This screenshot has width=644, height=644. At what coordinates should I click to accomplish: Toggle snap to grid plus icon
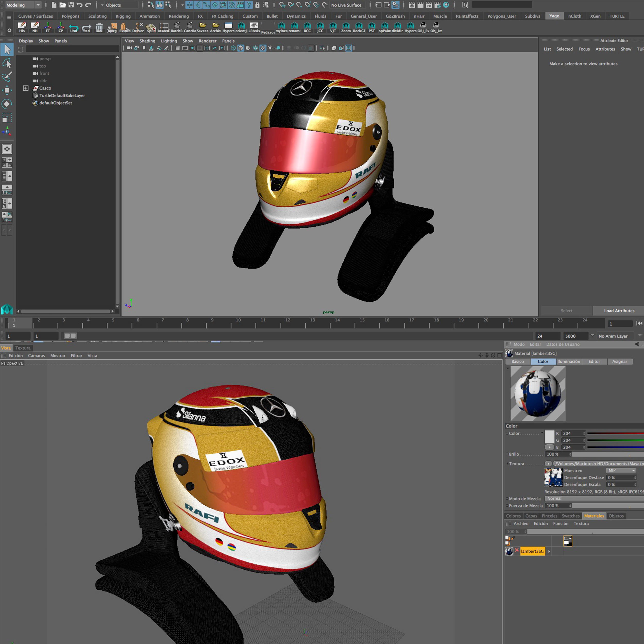[189, 5]
